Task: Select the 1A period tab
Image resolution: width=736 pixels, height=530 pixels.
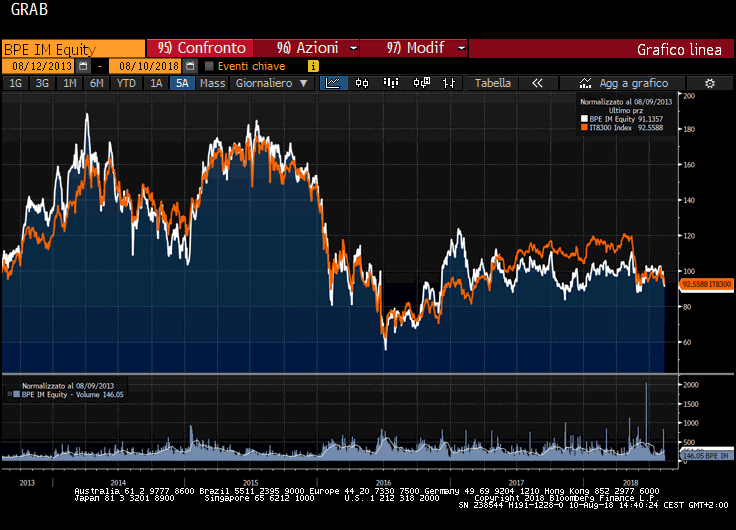Action: point(156,83)
